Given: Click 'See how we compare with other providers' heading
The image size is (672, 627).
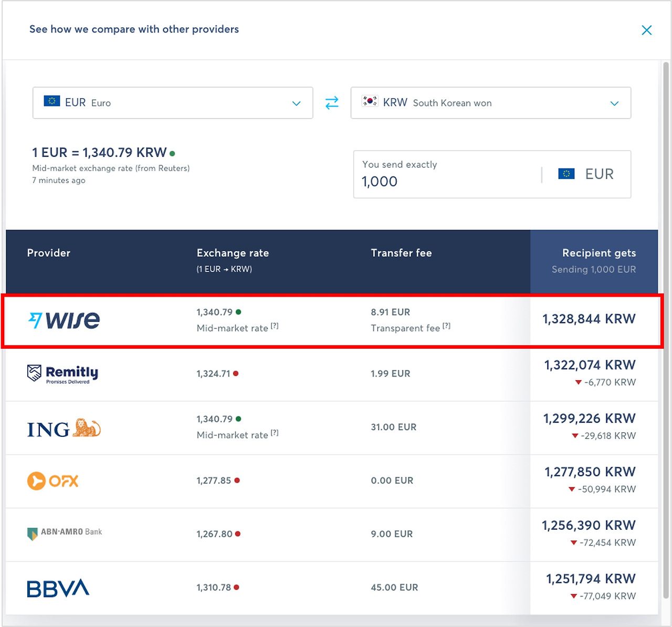Looking at the screenshot, I should [134, 29].
